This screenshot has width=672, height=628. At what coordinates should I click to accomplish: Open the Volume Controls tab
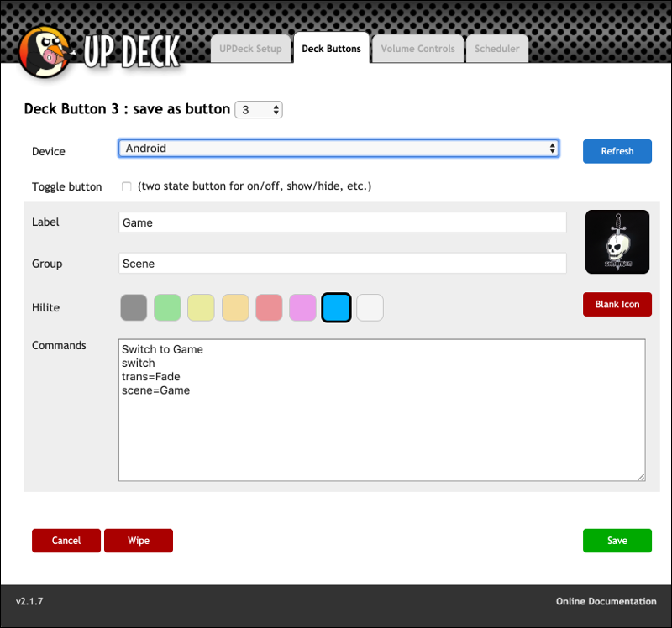pos(417,49)
